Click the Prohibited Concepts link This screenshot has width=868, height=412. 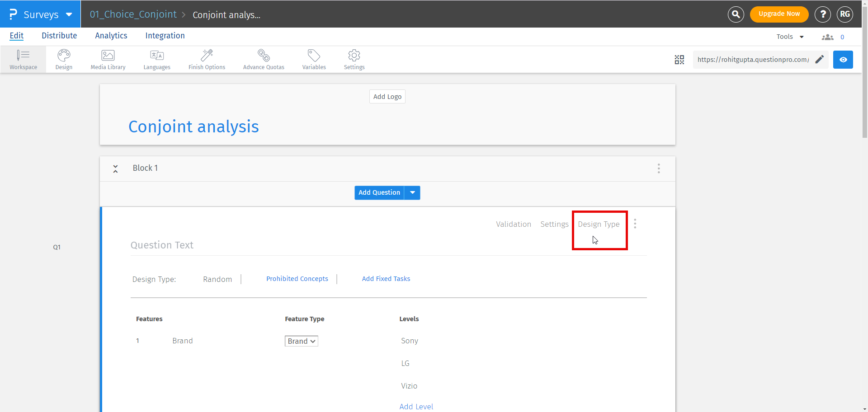(x=297, y=279)
